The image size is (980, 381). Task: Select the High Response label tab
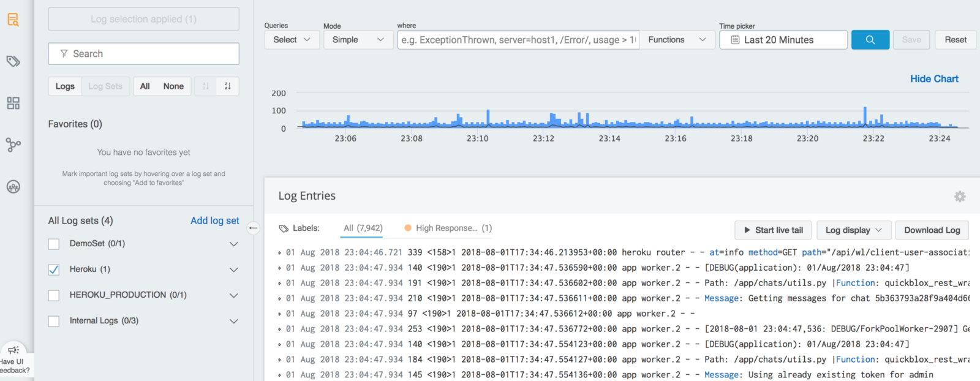(448, 228)
